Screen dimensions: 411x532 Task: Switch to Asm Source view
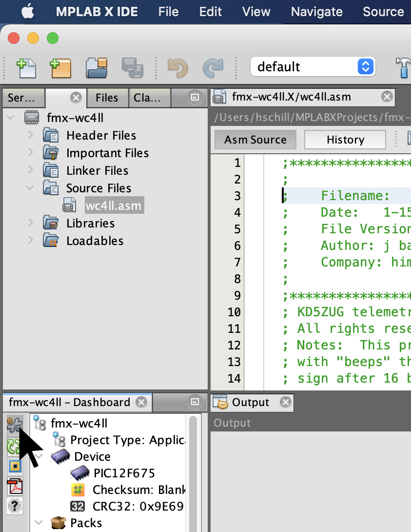(x=255, y=140)
